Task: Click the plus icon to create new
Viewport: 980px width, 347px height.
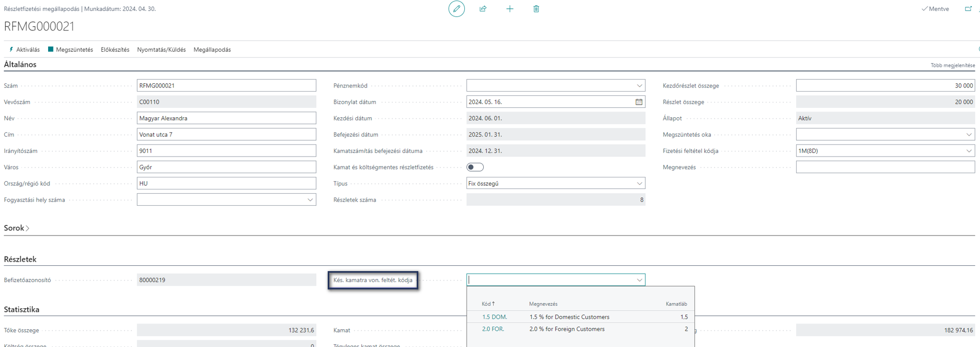Action: [x=510, y=9]
